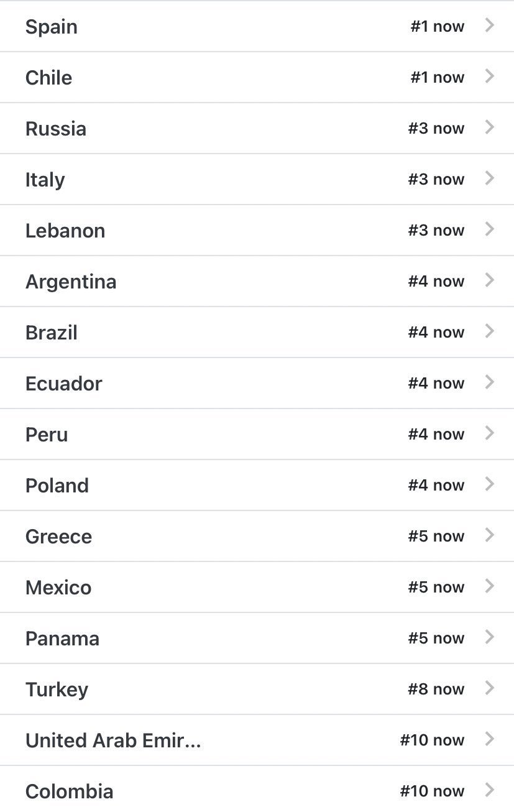Click the chevron beside Argentina
This screenshot has width=514, height=812.
coord(490,280)
